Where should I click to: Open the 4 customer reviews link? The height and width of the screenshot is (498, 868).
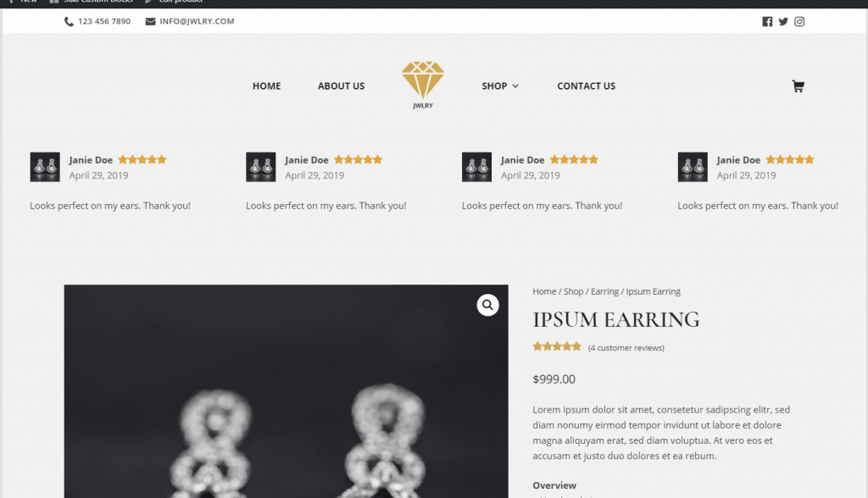(x=626, y=348)
